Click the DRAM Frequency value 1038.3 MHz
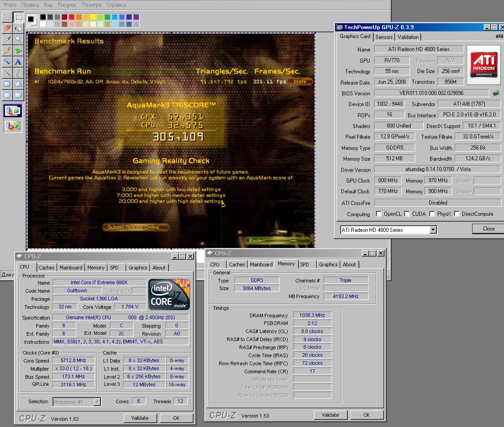This screenshot has width=504, height=427. coord(312,315)
